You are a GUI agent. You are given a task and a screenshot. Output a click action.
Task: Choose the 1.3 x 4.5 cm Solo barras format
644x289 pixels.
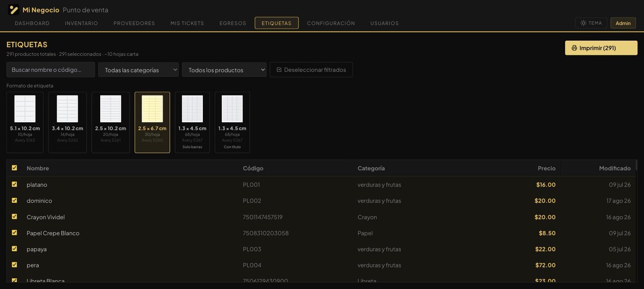[x=192, y=122]
